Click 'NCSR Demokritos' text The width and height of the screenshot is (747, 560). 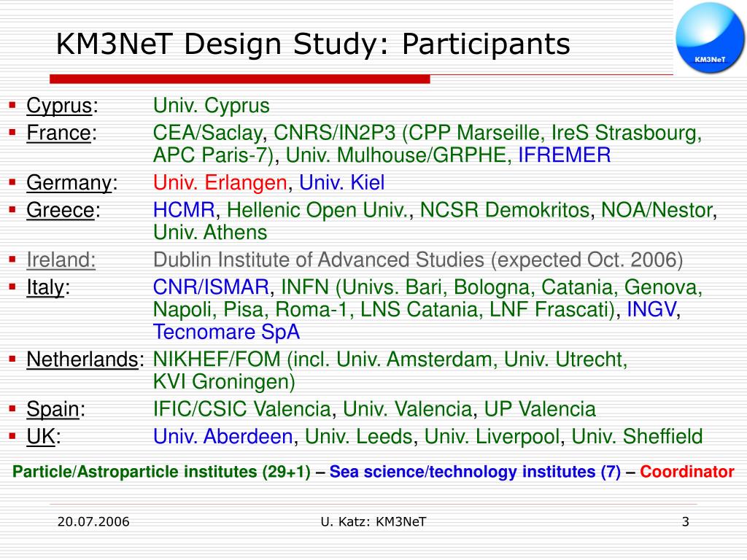point(505,210)
